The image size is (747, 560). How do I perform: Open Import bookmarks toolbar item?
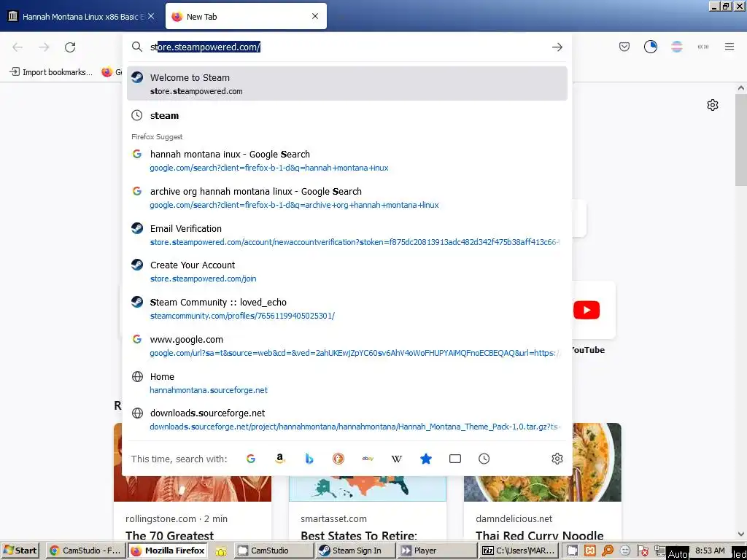coord(51,72)
